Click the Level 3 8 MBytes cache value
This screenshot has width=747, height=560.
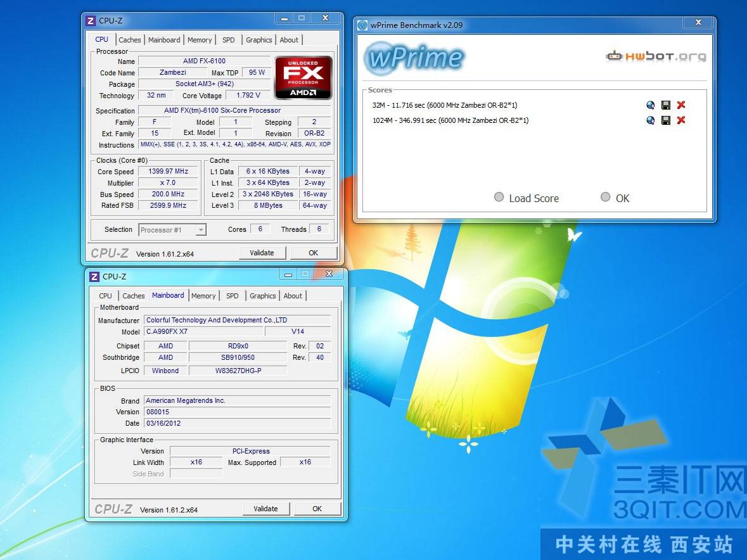coord(268,205)
